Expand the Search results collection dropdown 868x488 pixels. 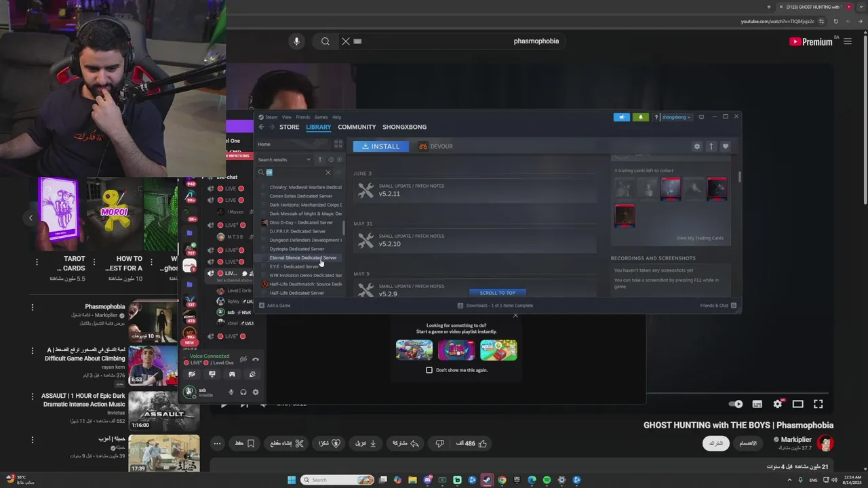tap(309, 160)
